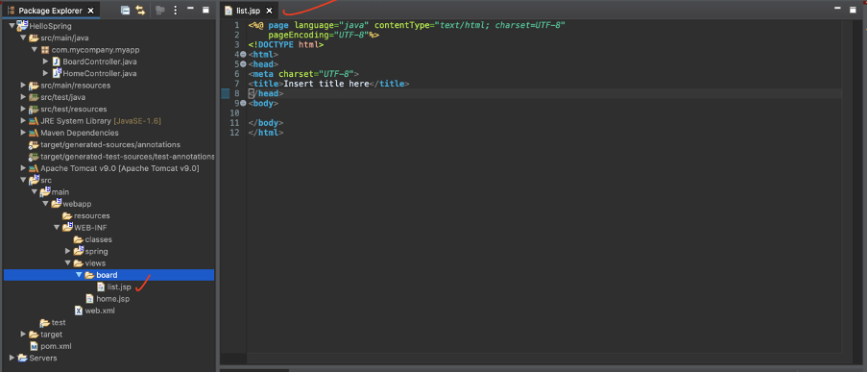The height and width of the screenshot is (373, 868).
Task: Expand HomeController.java in the tree
Action: [46, 73]
